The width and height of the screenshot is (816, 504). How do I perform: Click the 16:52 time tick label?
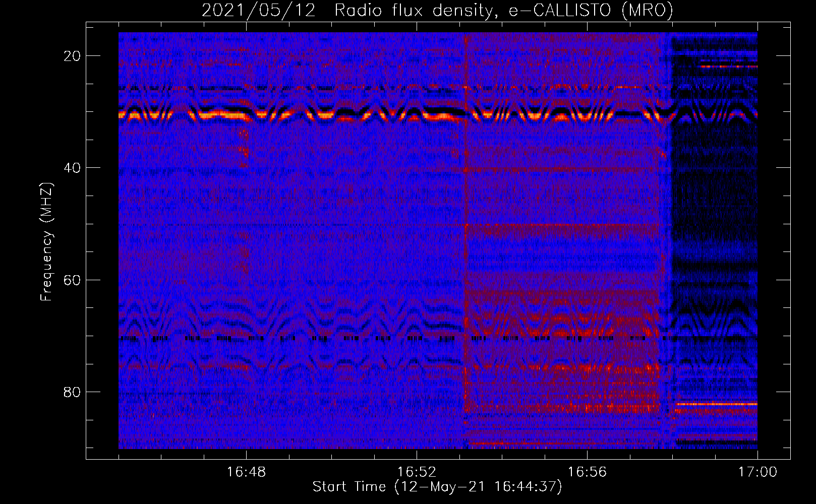point(417,472)
